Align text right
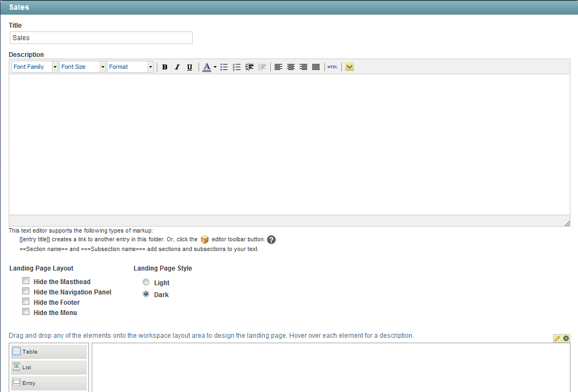This screenshot has width=578, height=392. tap(303, 67)
